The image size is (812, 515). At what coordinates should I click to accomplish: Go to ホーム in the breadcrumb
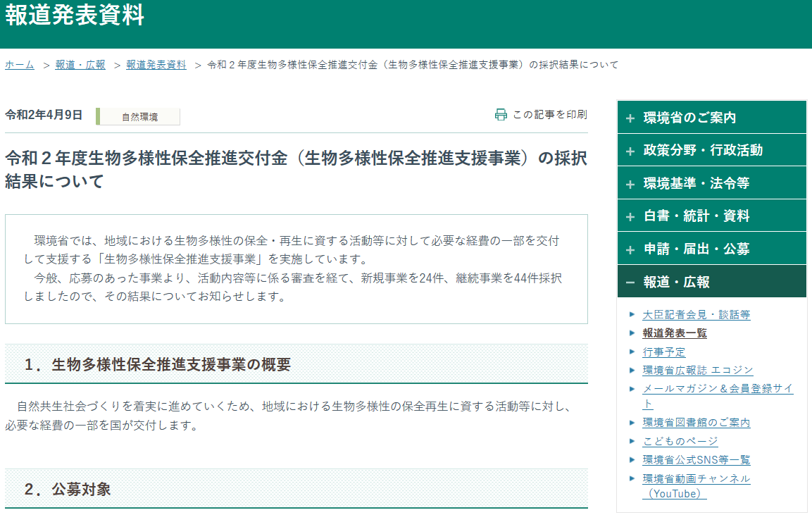[x=20, y=65]
